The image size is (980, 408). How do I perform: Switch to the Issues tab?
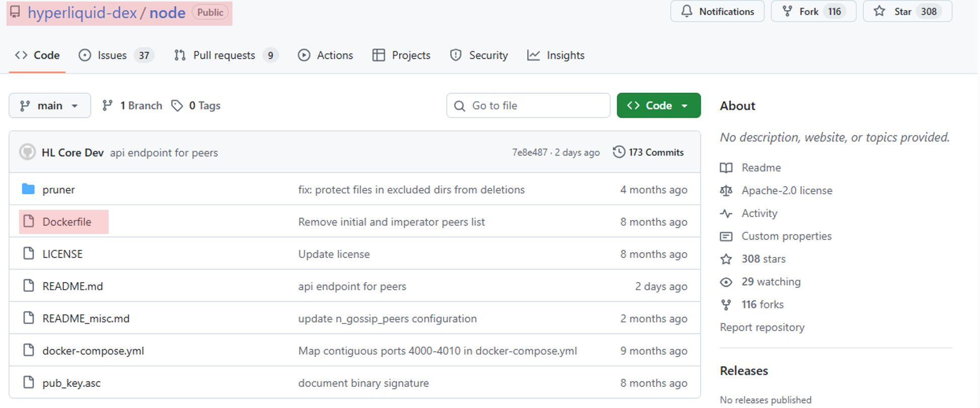(112, 55)
